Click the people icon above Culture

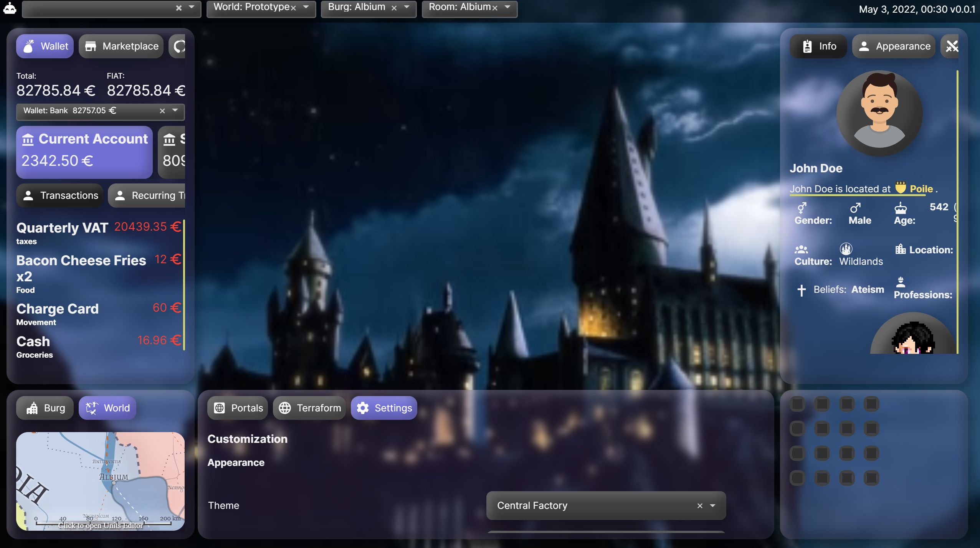click(x=801, y=250)
